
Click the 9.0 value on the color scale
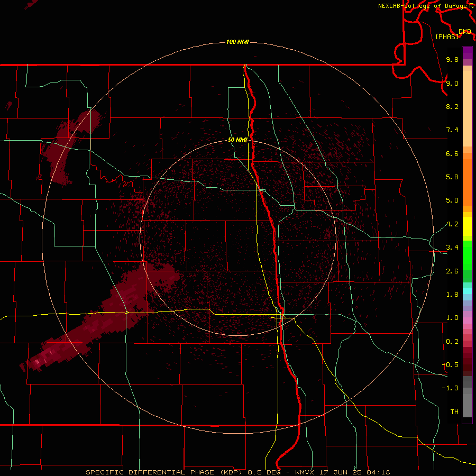pyautogui.click(x=452, y=83)
